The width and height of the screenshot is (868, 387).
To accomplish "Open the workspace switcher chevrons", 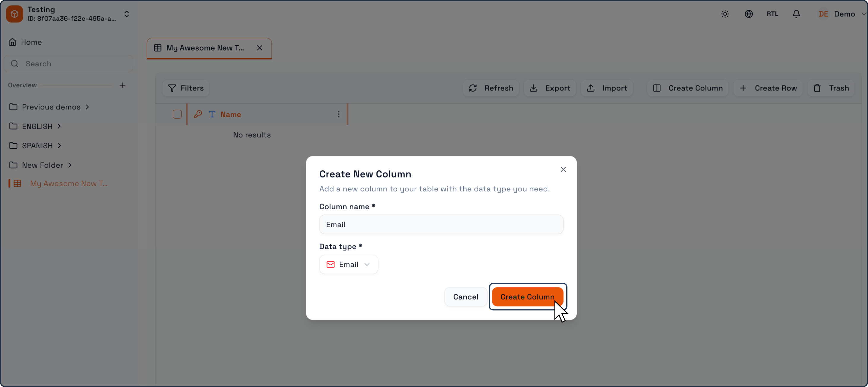I will (127, 14).
